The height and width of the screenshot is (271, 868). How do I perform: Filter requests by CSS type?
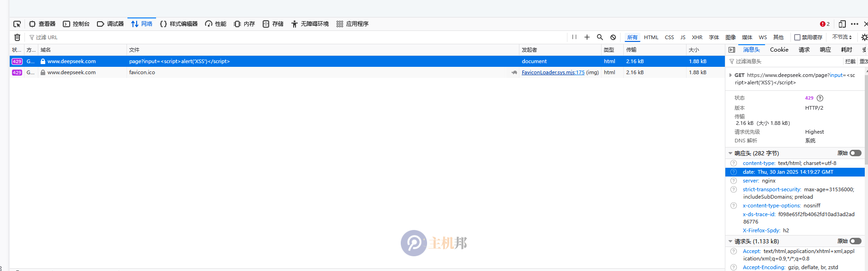pos(669,37)
